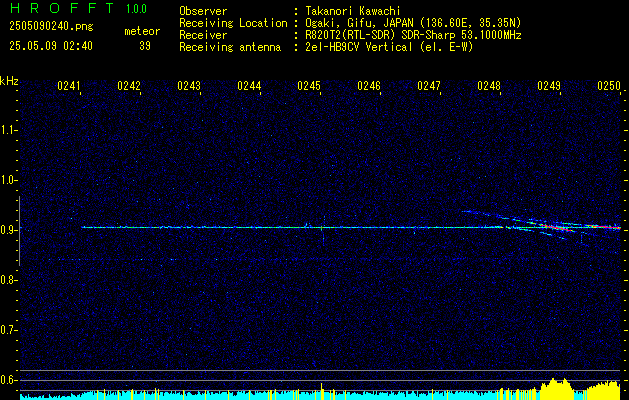Click the Receiver label
The height and width of the screenshot is (400, 629).
point(203,35)
